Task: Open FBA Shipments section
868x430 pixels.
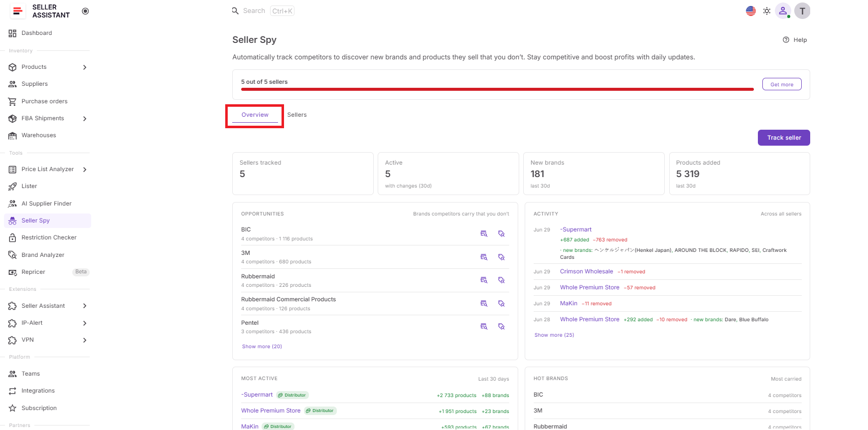Action: coord(42,118)
